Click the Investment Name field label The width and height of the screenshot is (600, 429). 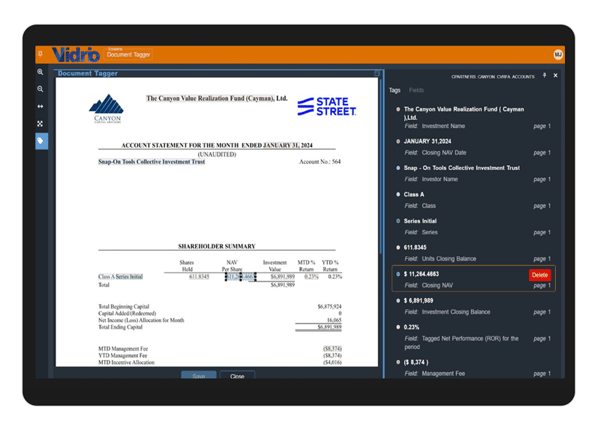pos(443,126)
